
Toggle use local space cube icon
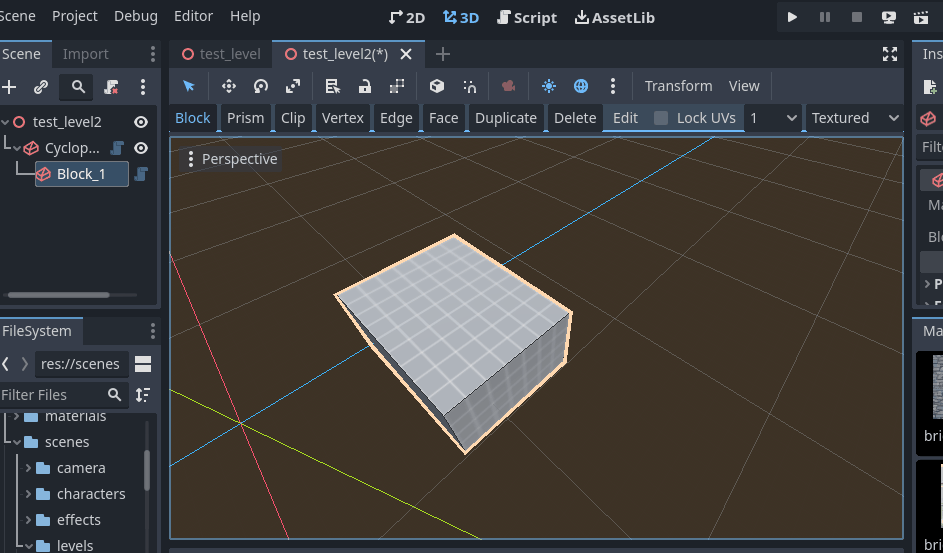pos(437,86)
